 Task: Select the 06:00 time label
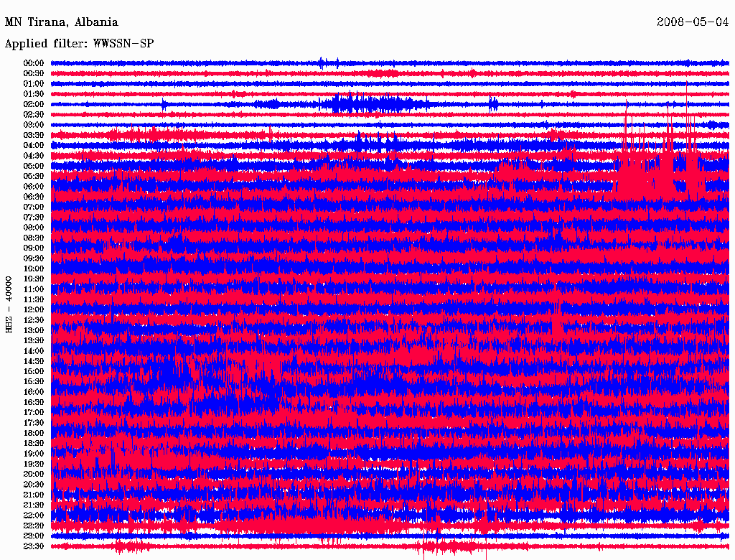click(34, 186)
